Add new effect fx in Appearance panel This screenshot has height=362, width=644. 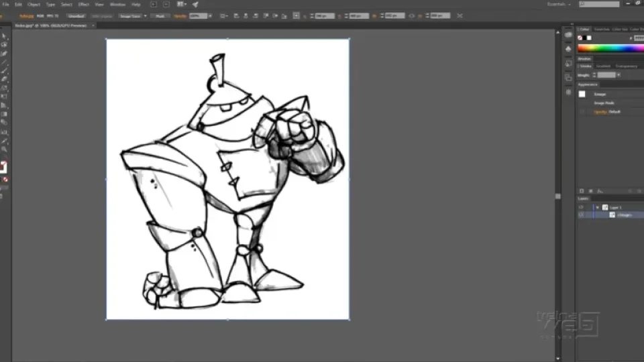(x=600, y=191)
